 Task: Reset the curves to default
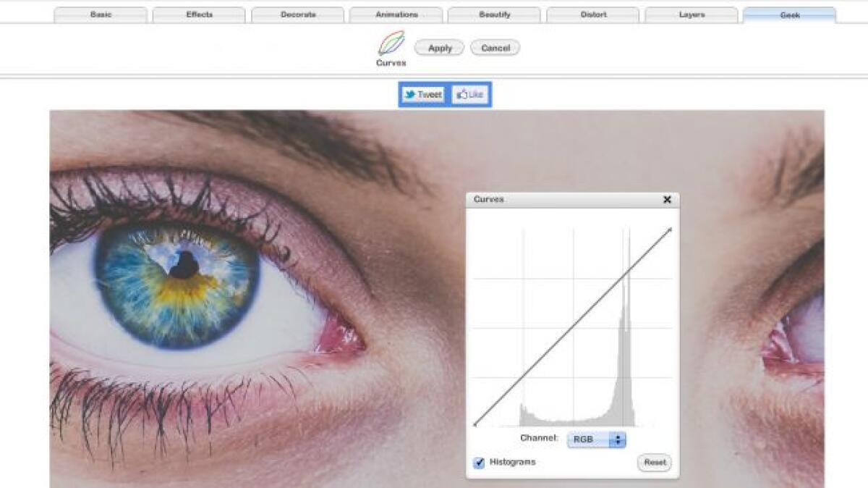pos(653,463)
